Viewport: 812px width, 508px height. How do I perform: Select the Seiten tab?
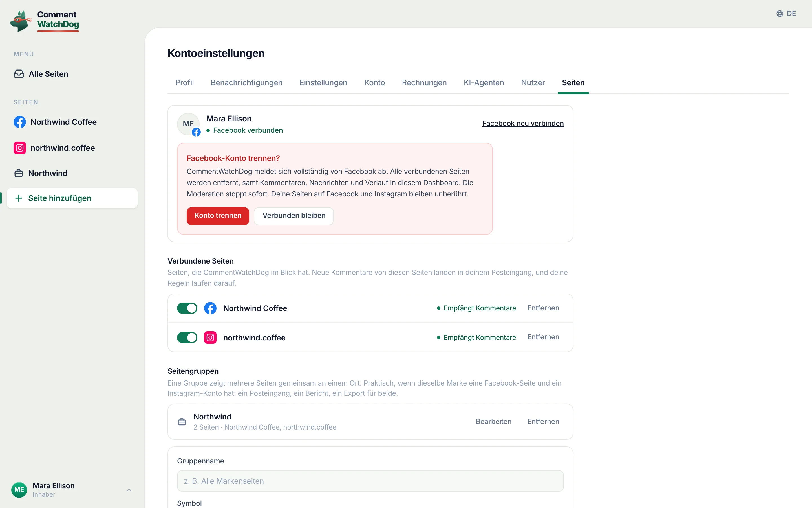[x=573, y=83]
